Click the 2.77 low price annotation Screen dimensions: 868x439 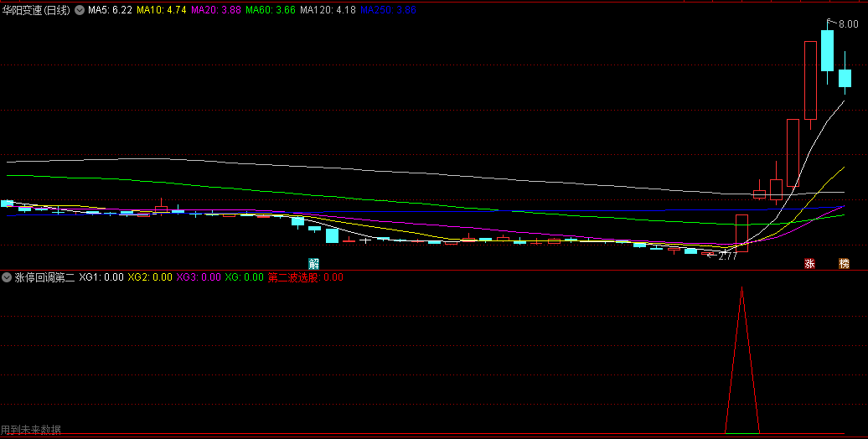tap(726, 256)
